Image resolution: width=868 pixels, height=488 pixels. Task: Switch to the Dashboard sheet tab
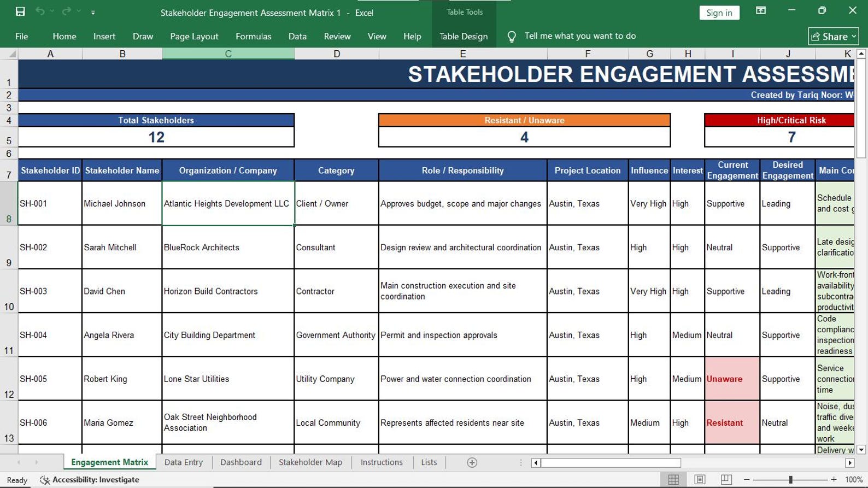(x=241, y=462)
